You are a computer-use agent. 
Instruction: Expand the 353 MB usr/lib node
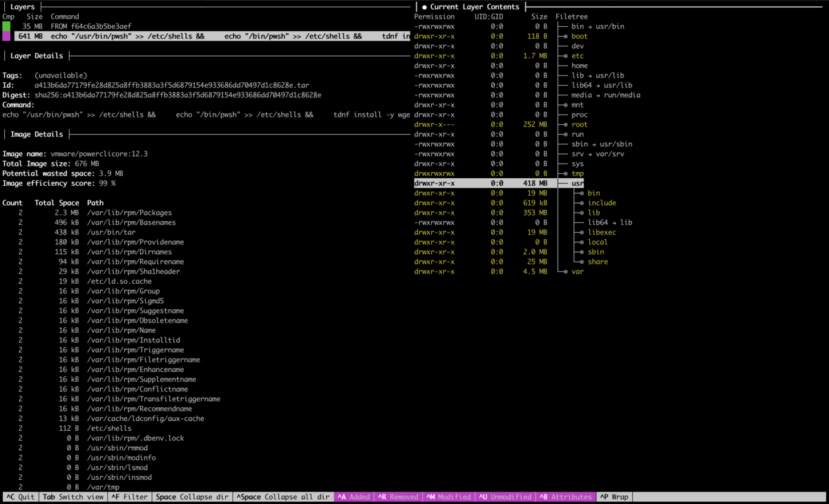[x=582, y=213]
